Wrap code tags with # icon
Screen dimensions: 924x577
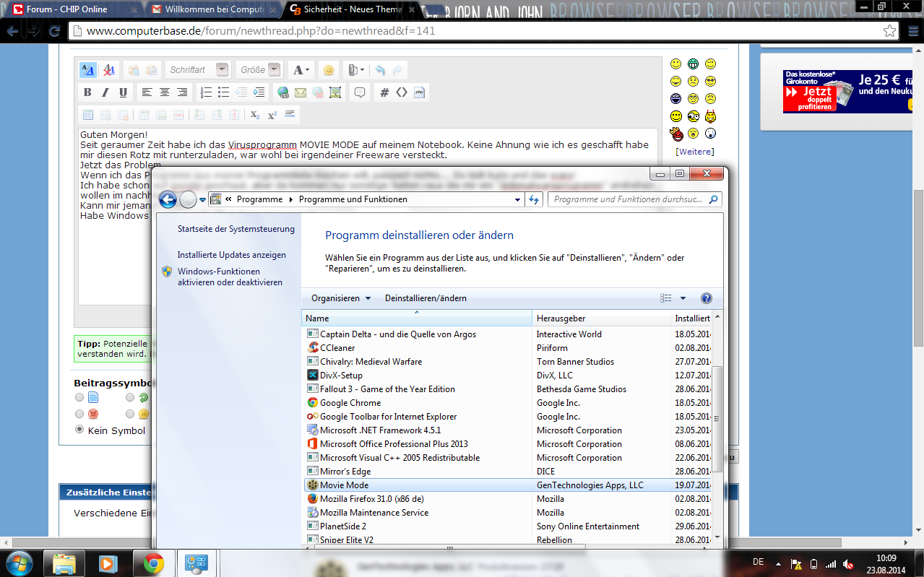tap(384, 92)
